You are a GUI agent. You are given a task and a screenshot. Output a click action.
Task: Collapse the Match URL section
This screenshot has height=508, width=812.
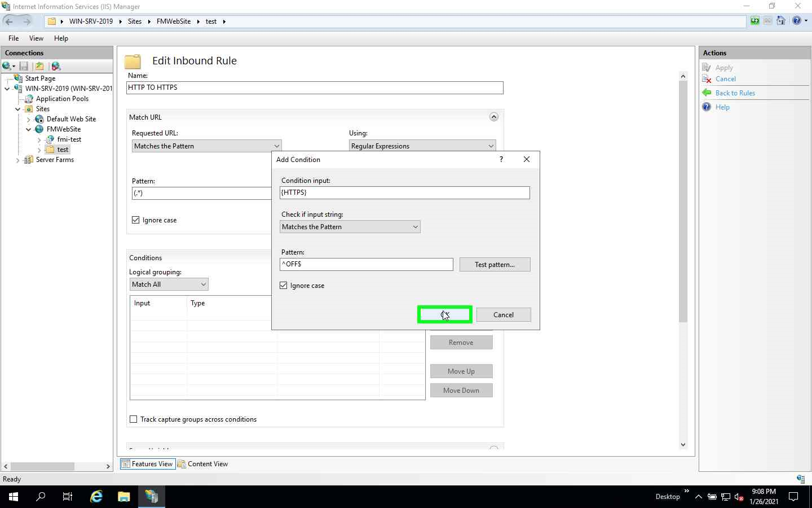(x=493, y=117)
